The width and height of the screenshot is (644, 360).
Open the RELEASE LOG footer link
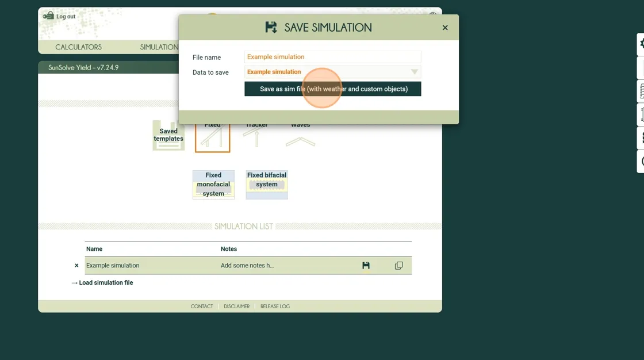click(x=275, y=307)
